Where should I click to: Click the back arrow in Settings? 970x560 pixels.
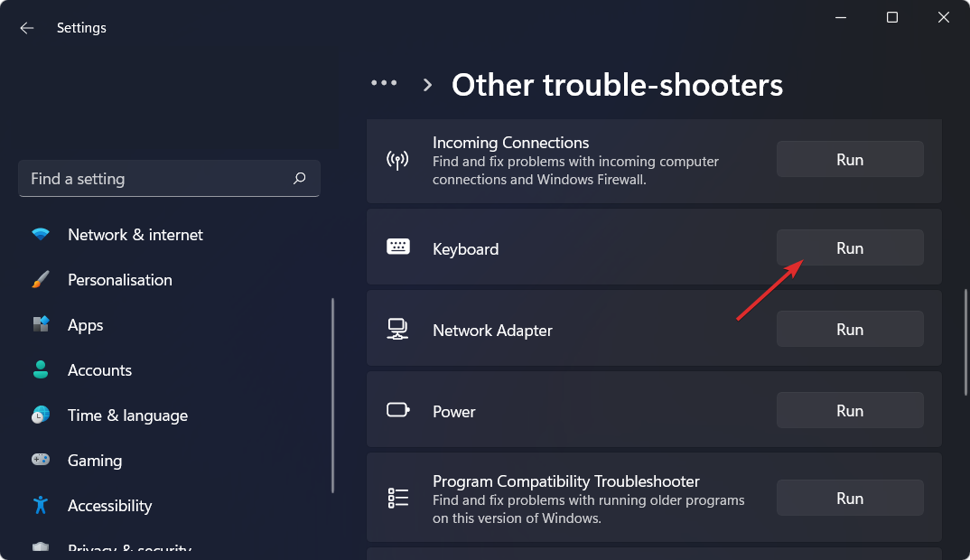[27, 28]
